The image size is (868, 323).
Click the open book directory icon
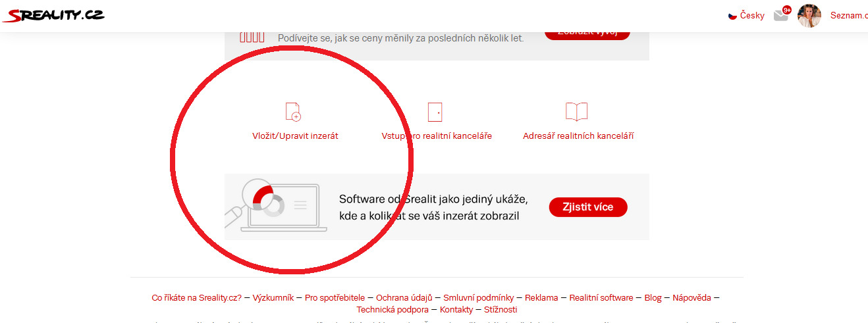[x=576, y=112]
